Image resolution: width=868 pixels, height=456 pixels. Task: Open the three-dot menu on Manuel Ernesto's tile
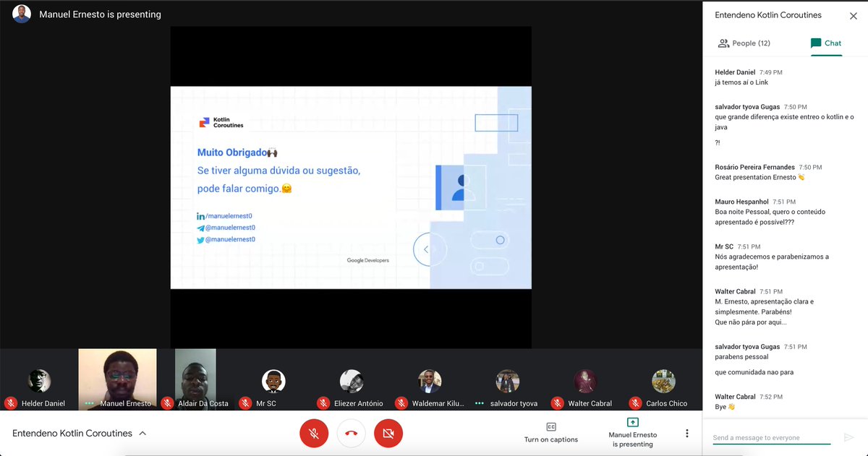90,403
